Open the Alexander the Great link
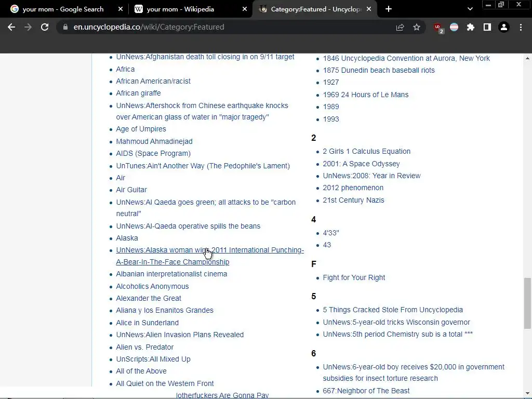 click(149, 298)
